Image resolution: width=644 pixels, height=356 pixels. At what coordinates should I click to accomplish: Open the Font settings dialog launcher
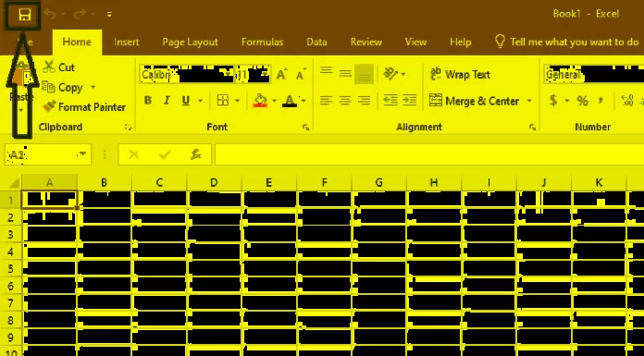(x=305, y=128)
